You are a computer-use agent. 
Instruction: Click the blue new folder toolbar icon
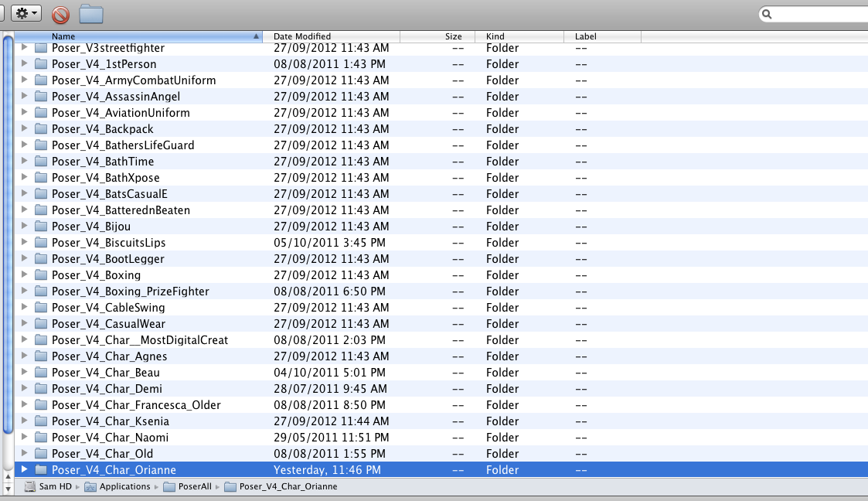coord(91,14)
